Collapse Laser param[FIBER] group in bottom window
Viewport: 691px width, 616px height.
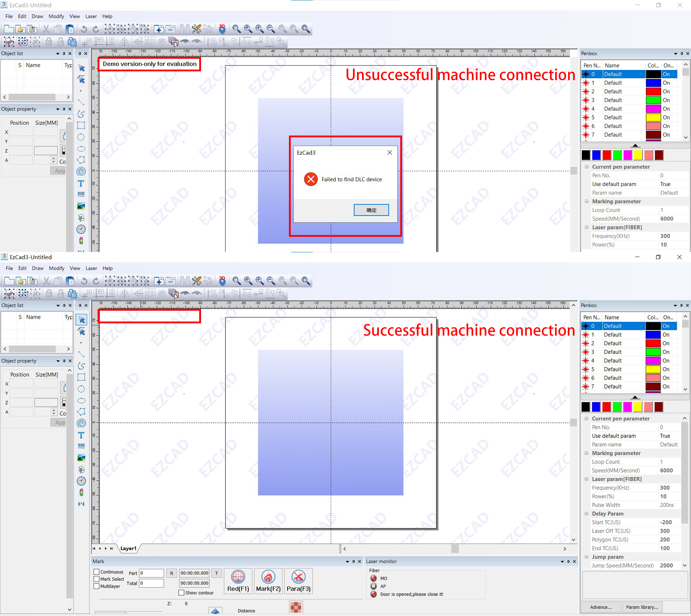pyautogui.click(x=587, y=479)
